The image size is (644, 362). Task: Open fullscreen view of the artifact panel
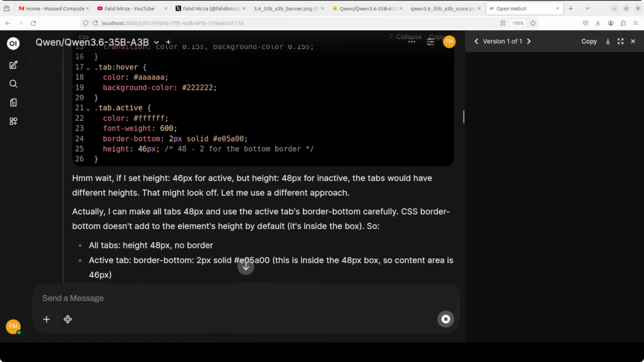[x=621, y=41]
